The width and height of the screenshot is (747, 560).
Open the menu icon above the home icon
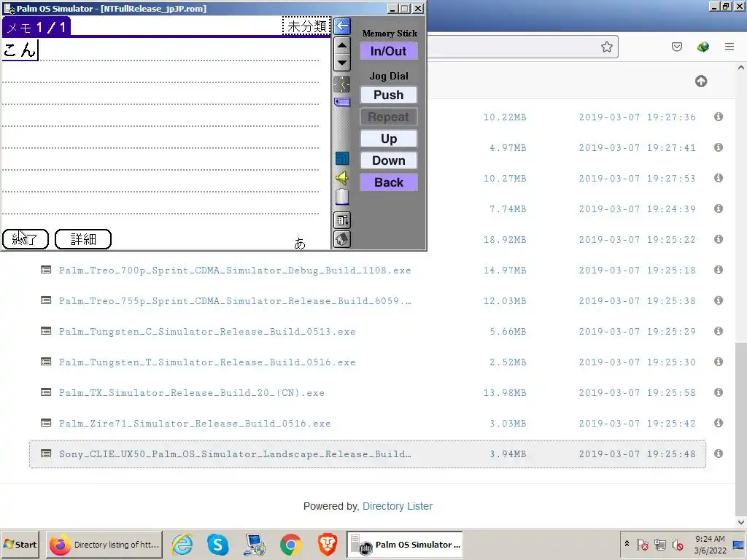coord(342,220)
